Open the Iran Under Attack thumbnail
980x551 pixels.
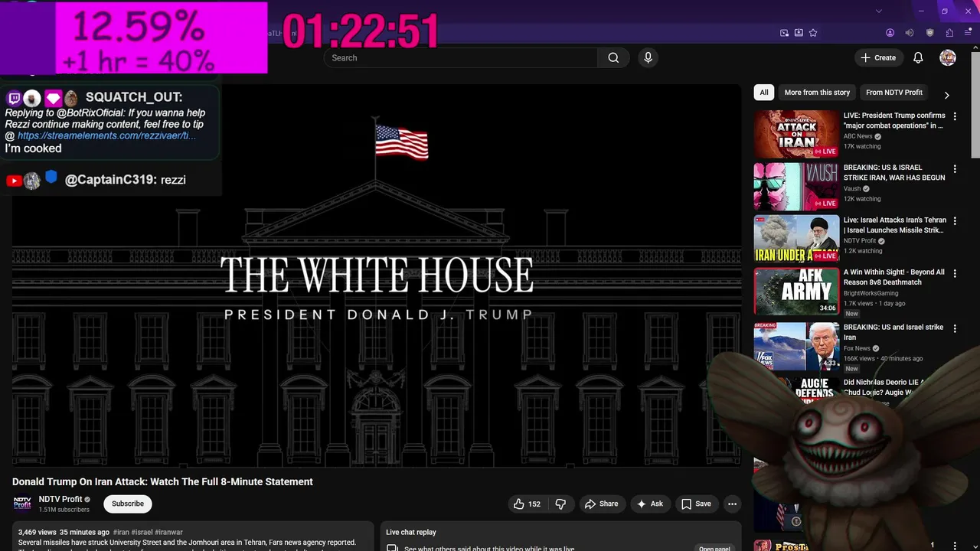[x=796, y=239]
